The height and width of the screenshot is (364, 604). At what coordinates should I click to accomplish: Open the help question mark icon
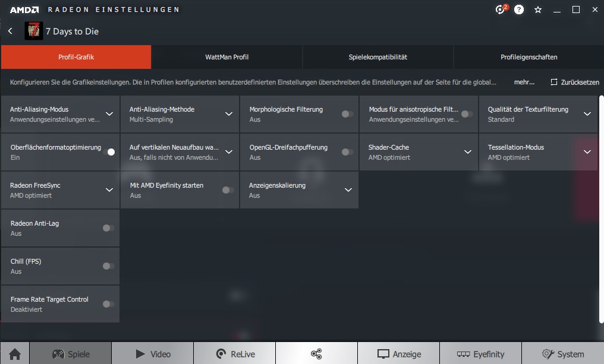coord(519,10)
